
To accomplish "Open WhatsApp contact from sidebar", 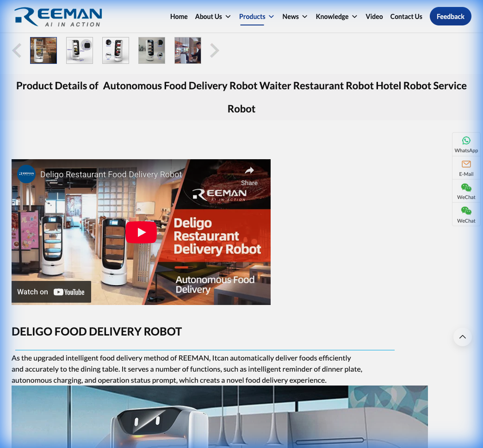I will click(x=466, y=144).
